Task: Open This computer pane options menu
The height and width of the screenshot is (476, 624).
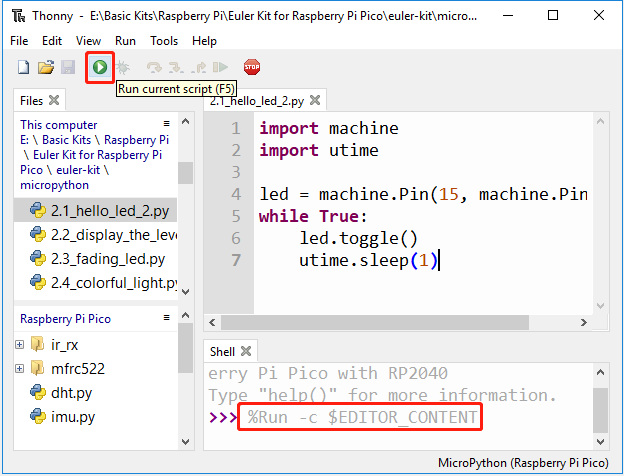Action: [166, 124]
